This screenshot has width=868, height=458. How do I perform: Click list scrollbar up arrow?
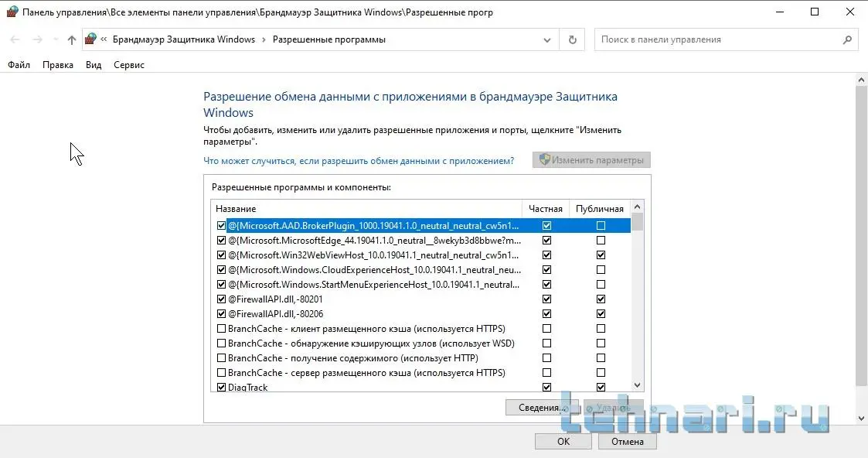(637, 207)
